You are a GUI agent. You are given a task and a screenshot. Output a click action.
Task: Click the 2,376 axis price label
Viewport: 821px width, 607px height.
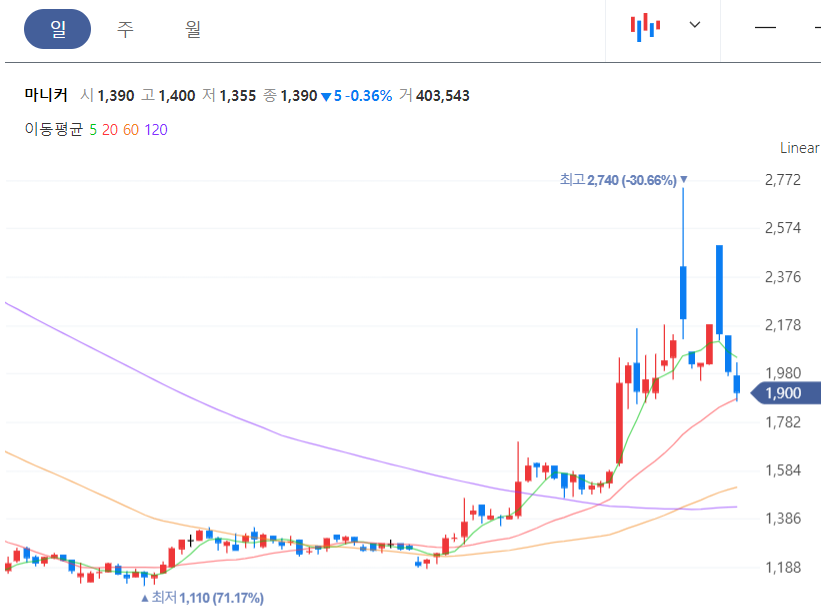coord(783,277)
